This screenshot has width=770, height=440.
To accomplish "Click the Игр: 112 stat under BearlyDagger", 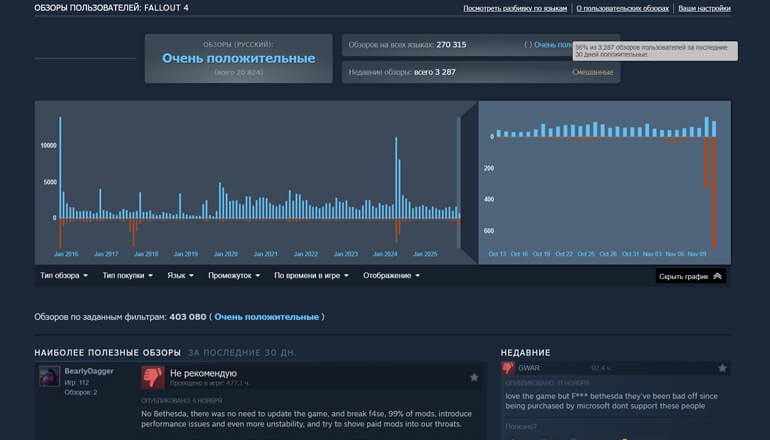I will tap(77, 383).
